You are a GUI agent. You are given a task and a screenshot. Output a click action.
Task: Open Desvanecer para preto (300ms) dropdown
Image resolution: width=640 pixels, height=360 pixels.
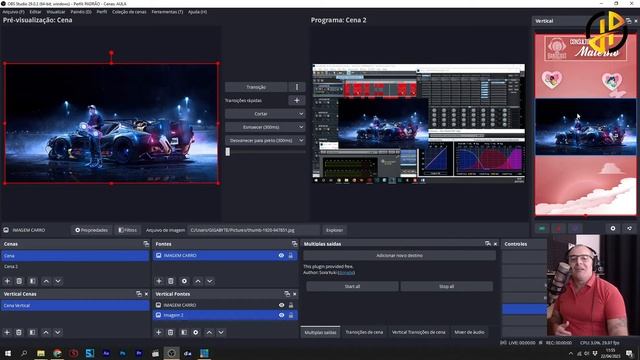tap(265, 140)
